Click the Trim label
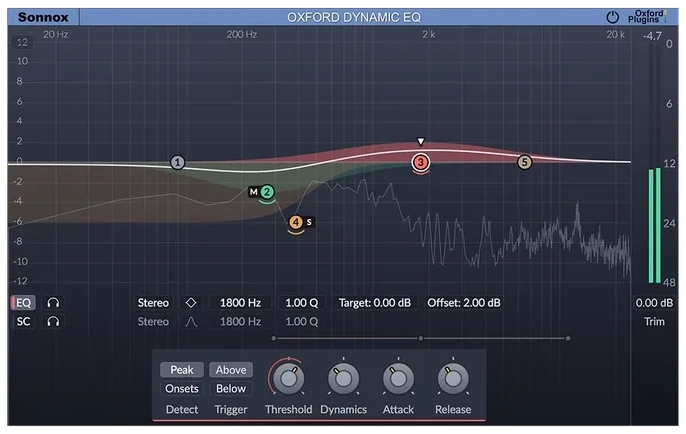 tap(654, 322)
